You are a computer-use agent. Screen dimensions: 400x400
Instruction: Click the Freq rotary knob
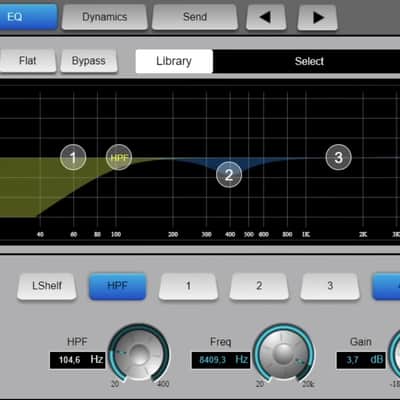point(284,353)
